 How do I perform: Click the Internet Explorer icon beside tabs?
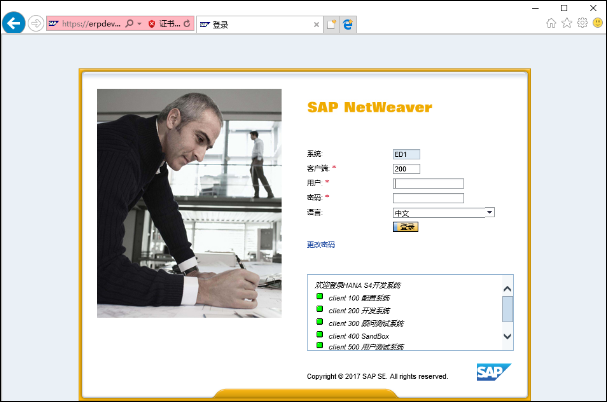tap(348, 24)
